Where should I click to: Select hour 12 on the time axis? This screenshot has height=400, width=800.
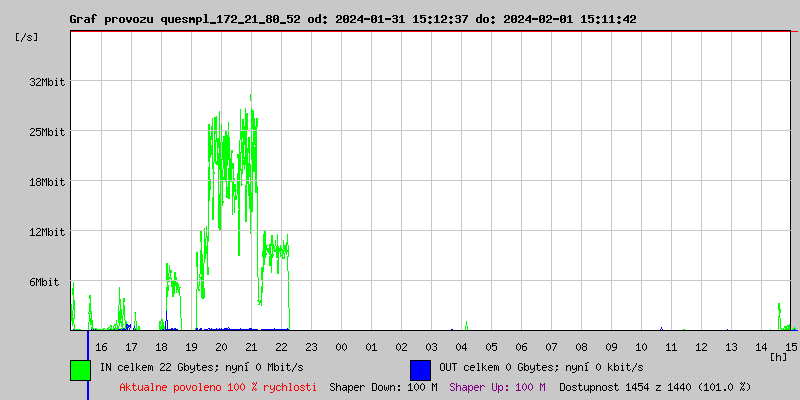pyautogui.click(x=702, y=346)
